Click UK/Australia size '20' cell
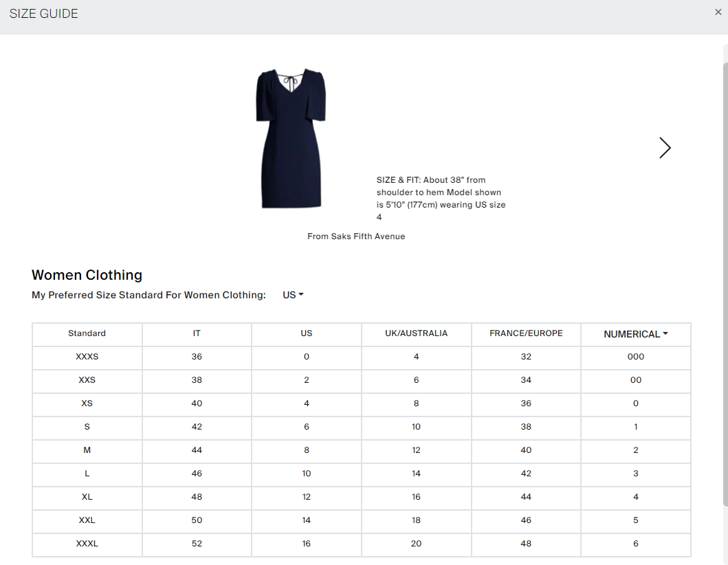The width and height of the screenshot is (728, 565). (416, 544)
